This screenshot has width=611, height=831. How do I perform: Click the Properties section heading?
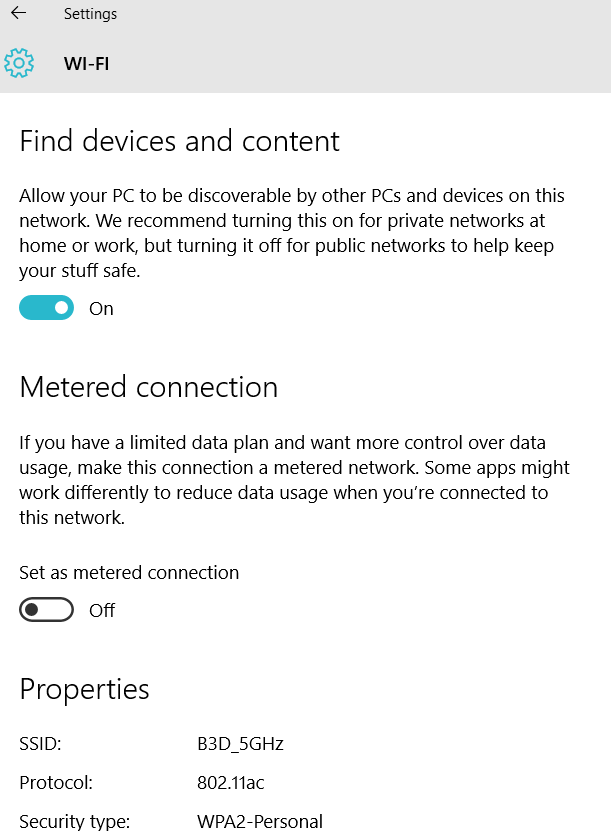[84, 689]
